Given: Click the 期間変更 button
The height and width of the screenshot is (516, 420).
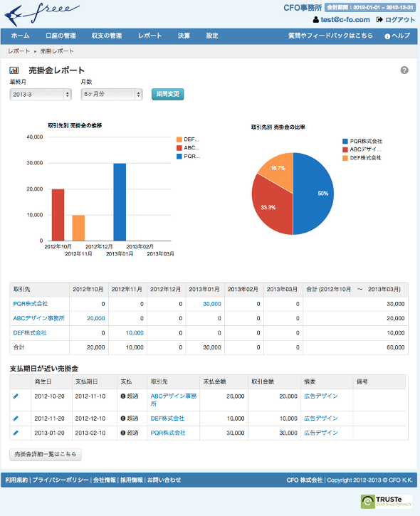Looking at the screenshot, I should click(167, 94).
